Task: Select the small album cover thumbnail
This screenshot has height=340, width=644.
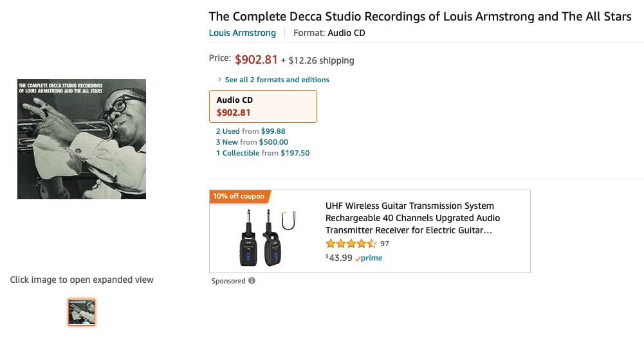Action: tap(82, 312)
